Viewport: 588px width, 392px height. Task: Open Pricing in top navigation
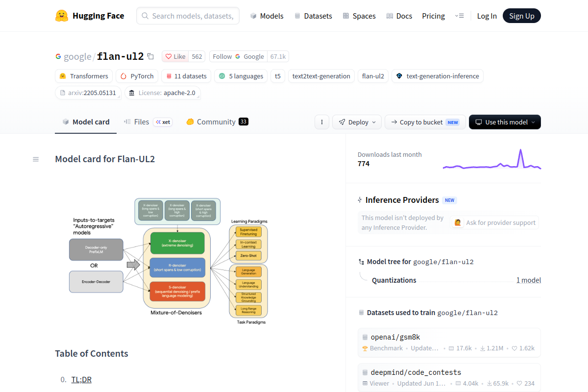pos(434,16)
